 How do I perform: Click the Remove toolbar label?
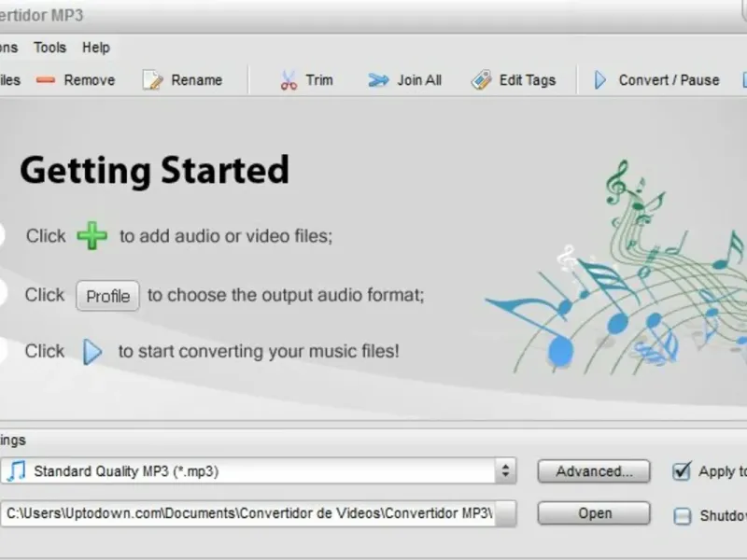pyautogui.click(x=90, y=80)
